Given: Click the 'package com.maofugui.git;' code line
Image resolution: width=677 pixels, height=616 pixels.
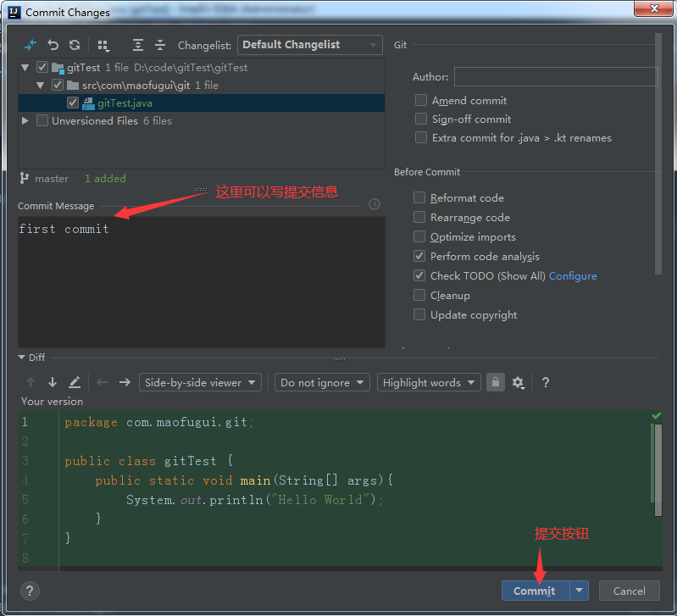Looking at the screenshot, I should 159,422.
